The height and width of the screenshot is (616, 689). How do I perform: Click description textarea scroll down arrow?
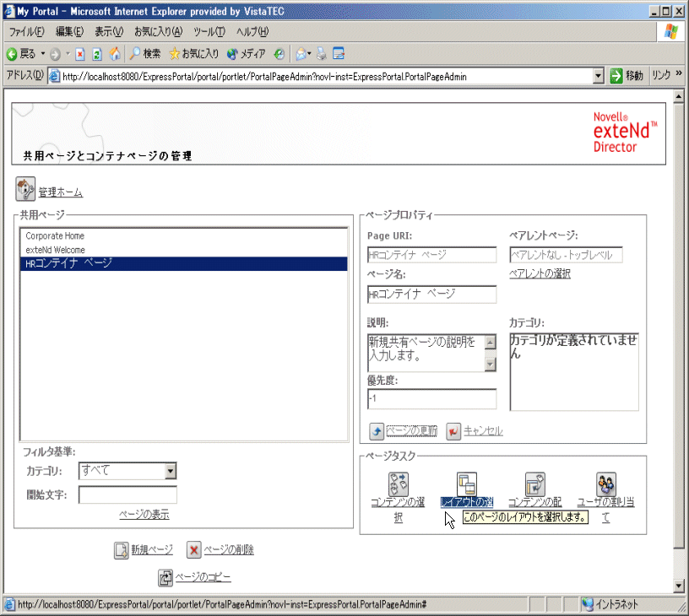[x=491, y=365]
